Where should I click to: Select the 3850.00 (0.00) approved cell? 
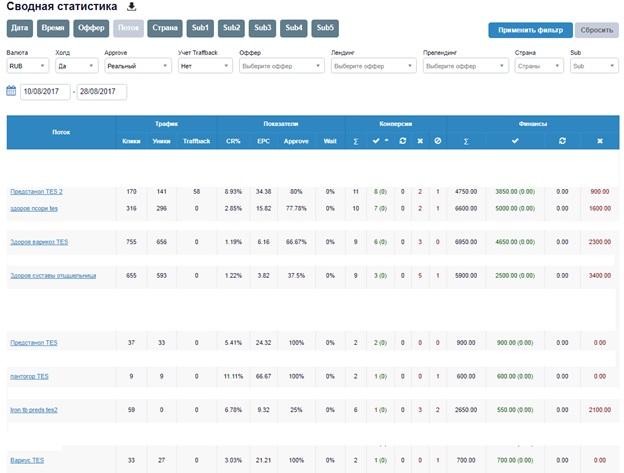515,192
